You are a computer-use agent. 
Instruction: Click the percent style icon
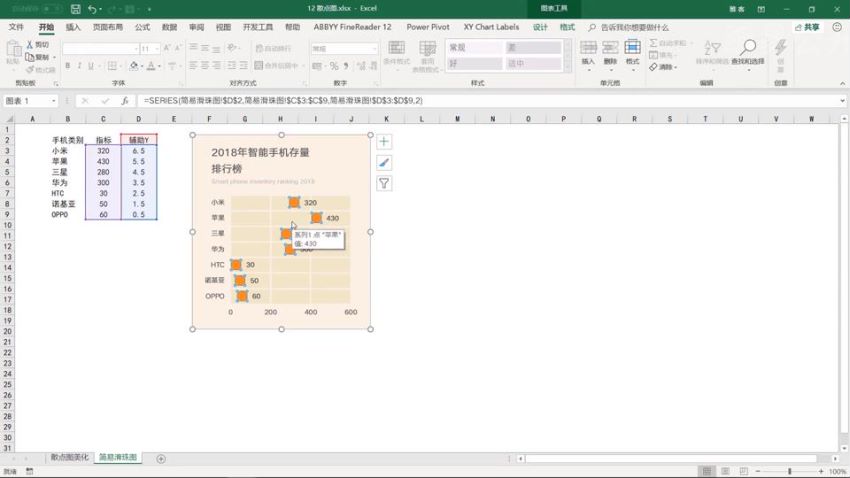coord(334,66)
